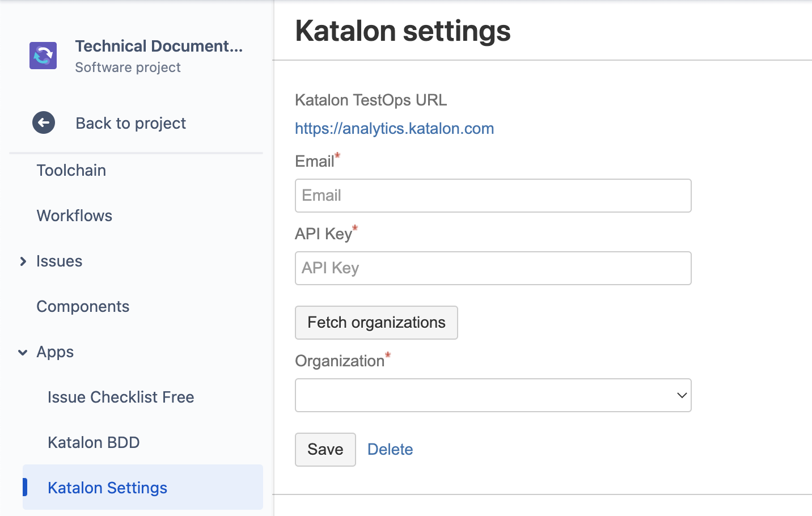Click the back arrow icon beside Back to project
The image size is (812, 516).
(44, 122)
